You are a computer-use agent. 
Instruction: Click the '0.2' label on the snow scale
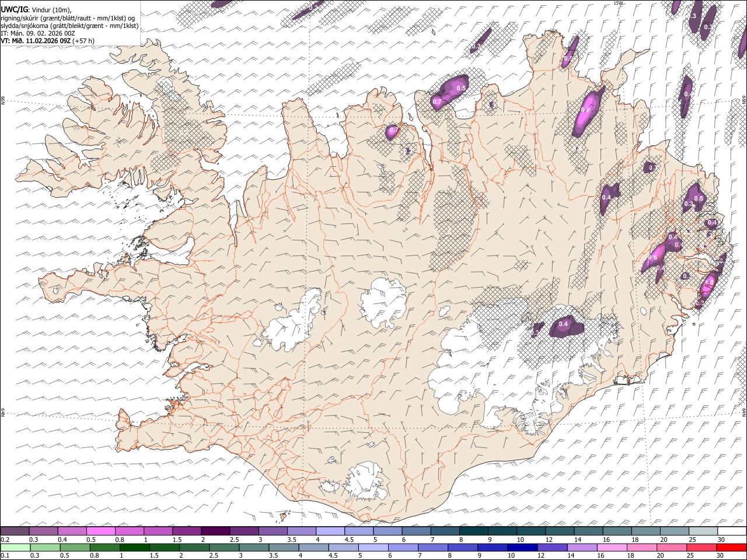[5, 540]
